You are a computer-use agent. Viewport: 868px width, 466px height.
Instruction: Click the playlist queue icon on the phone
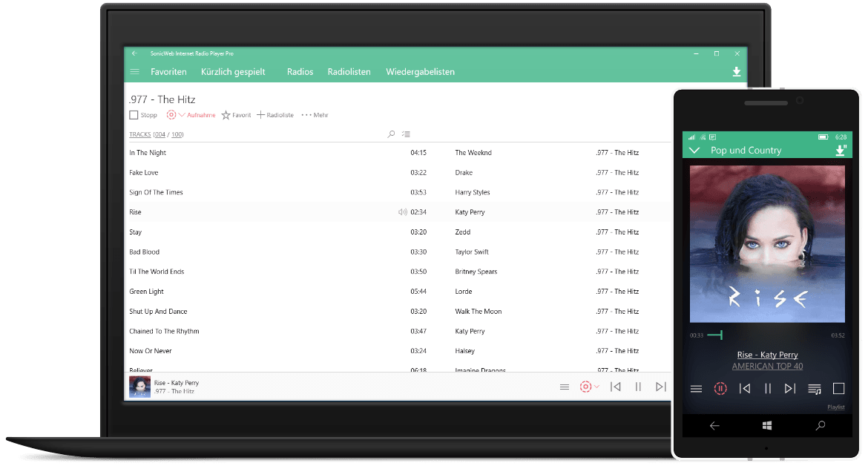coord(814,389)
